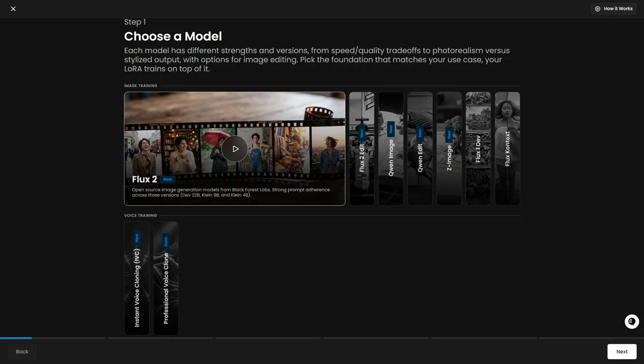The image size is (644, 364).
Task: Choose the Qwen Edit model card
Action: coord(420,148)
